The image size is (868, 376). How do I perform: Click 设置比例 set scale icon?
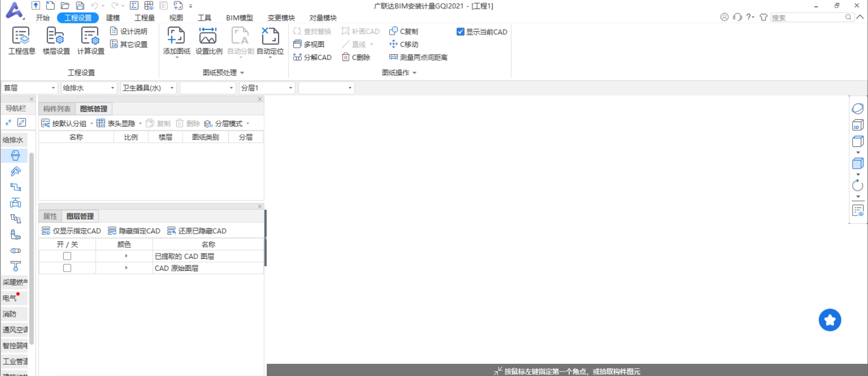[x=208, y=35]
